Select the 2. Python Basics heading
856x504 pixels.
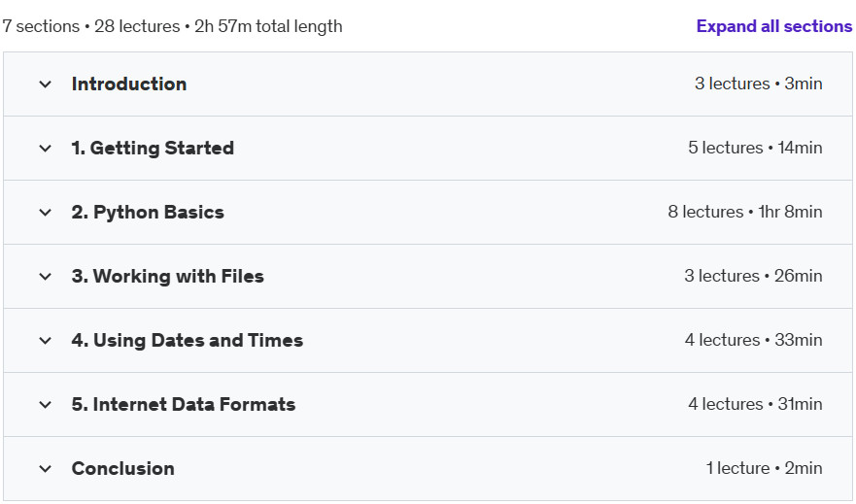[148, 212]
